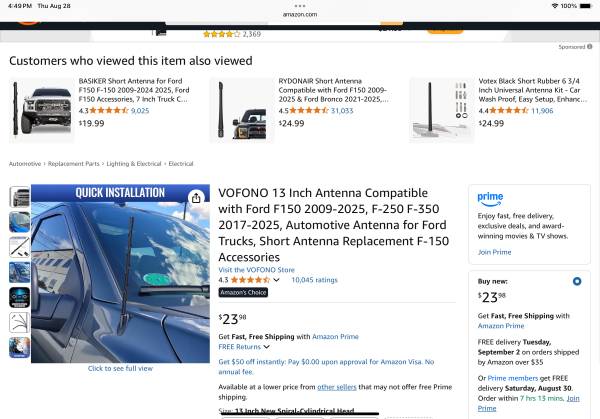Open the RYDONAIR Short Antenna product image
Image resolution: width=600 pixels, height=419 pixels.
point(242,110)
